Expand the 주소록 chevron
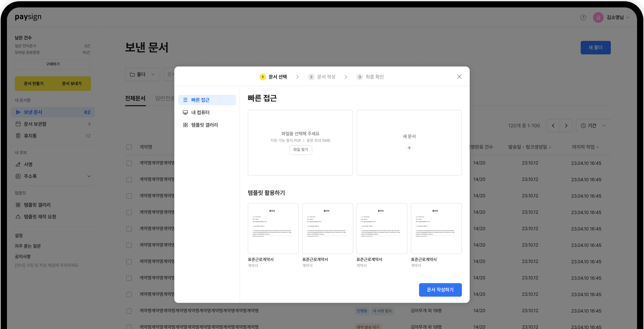The image size is (644, 329). tap(89, 176)
